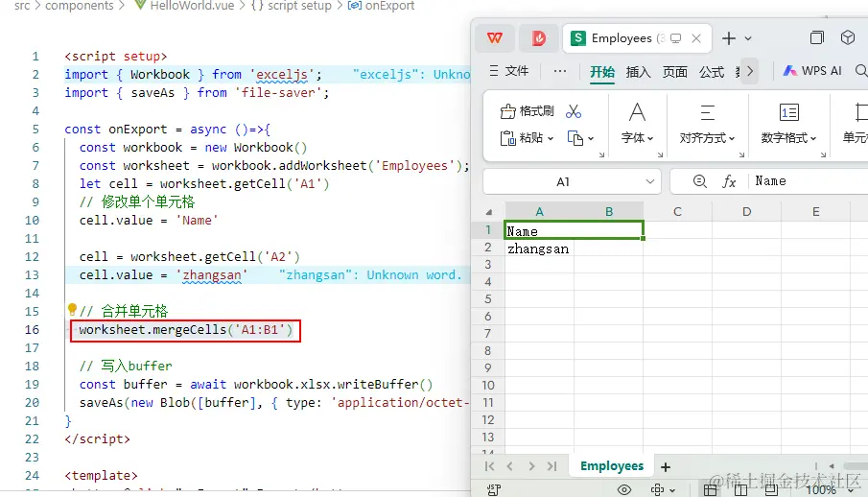Expand the 粘贴 paste dropdown arrow
This screenshot has width=868, height=497.
click(551, 138)
